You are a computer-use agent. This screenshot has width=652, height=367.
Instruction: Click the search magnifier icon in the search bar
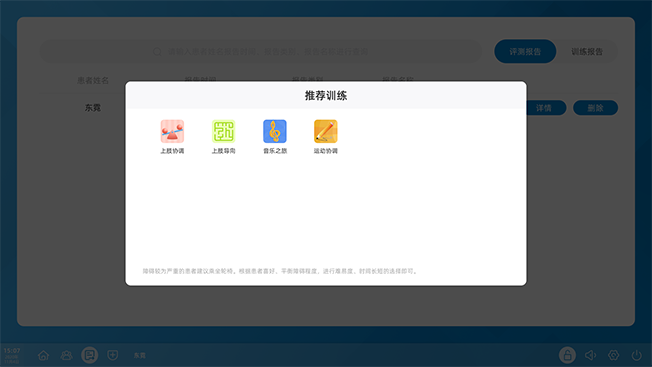coord(157,52)
